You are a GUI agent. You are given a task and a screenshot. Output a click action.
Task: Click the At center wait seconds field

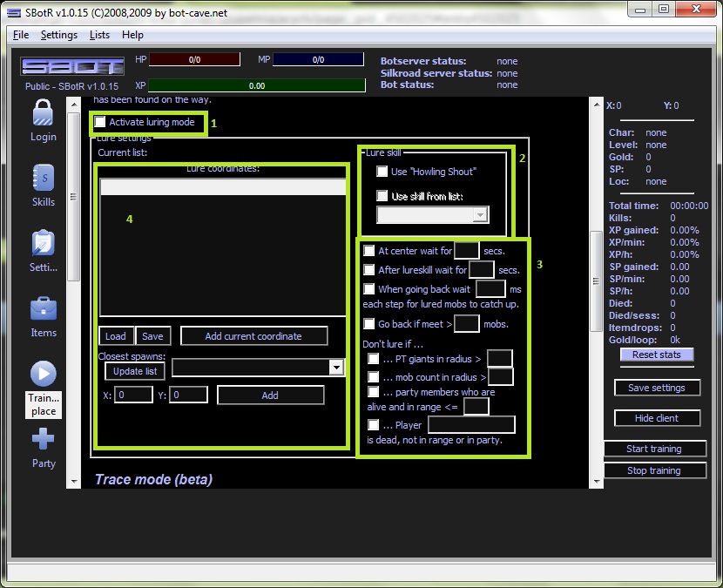(467, 250)
